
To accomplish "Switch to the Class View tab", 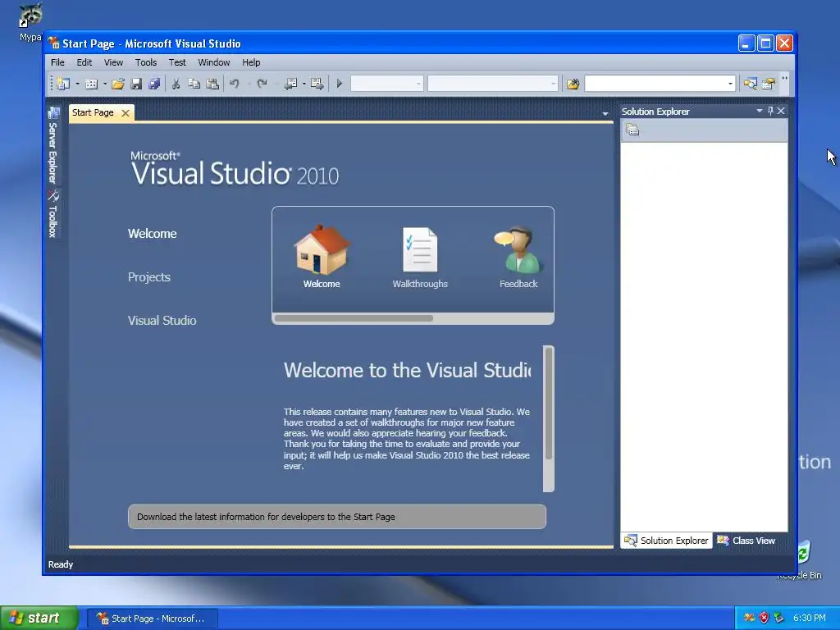I will click(746, 541).
